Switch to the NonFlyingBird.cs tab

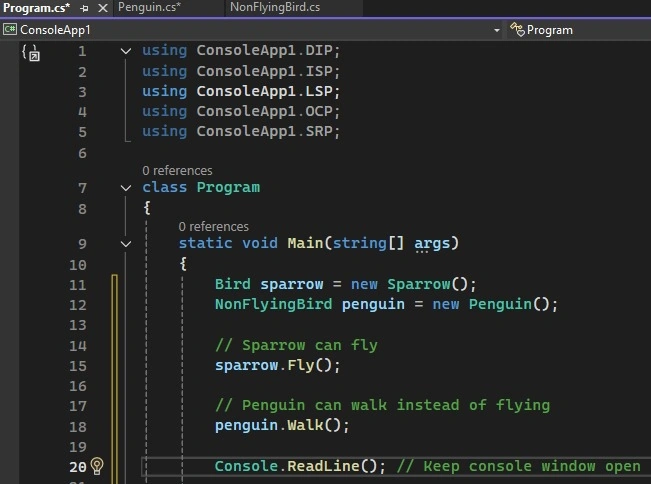click(275, 7)
